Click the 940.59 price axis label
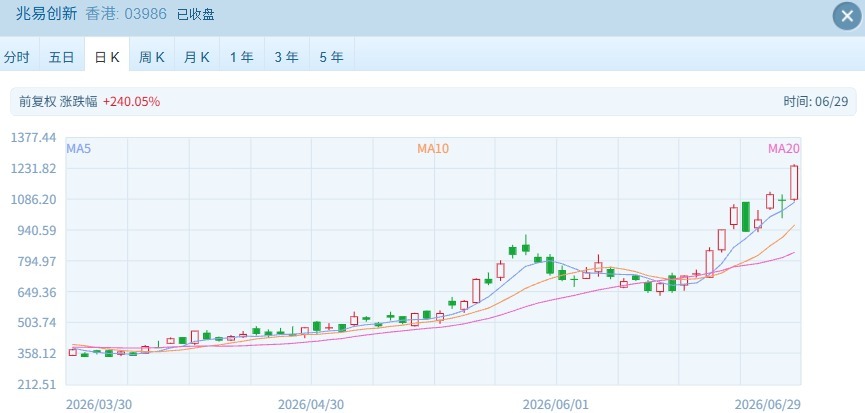This screenshot has width=865, height=413. (x=36, y=230)
